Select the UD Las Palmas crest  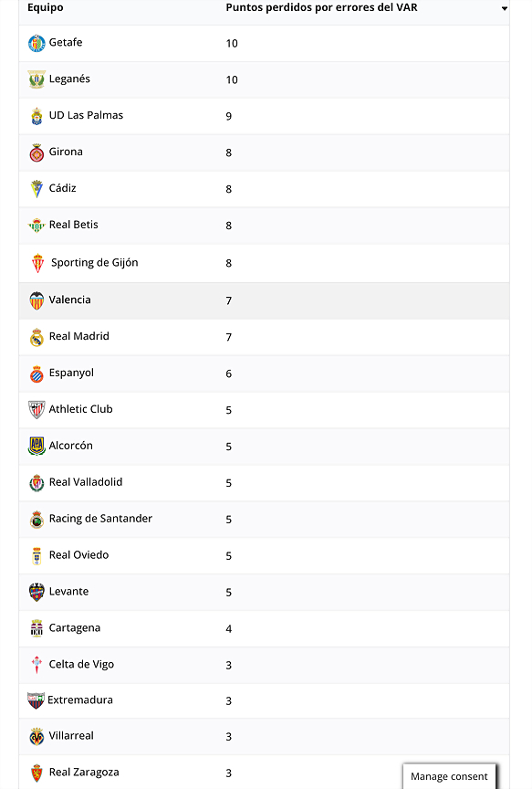point(37,116)
